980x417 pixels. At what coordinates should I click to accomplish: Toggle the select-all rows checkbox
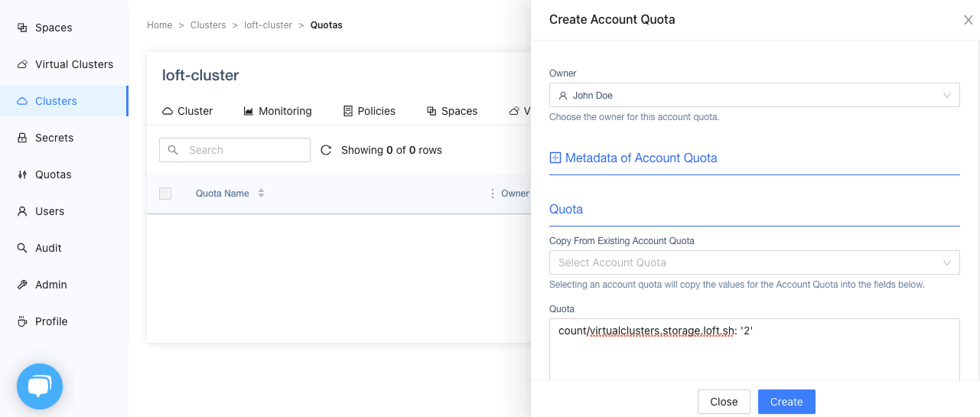pyautogui.click(x=165, y=194)
